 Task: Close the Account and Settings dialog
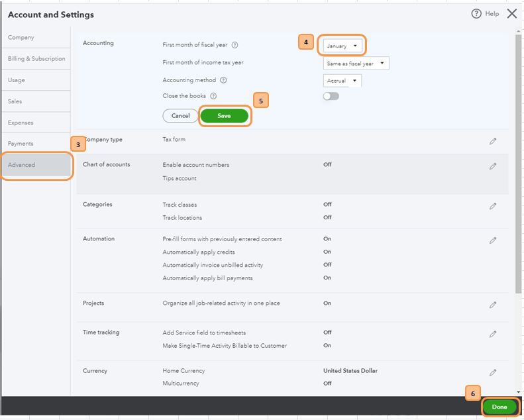point(511,14)
